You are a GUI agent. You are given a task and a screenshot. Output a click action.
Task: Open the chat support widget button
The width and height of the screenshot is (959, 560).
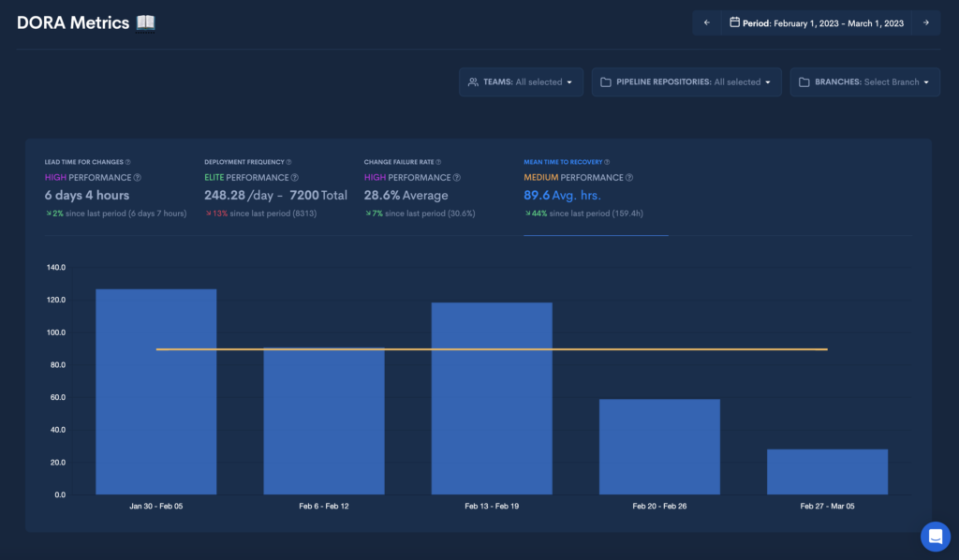point(936,537)
